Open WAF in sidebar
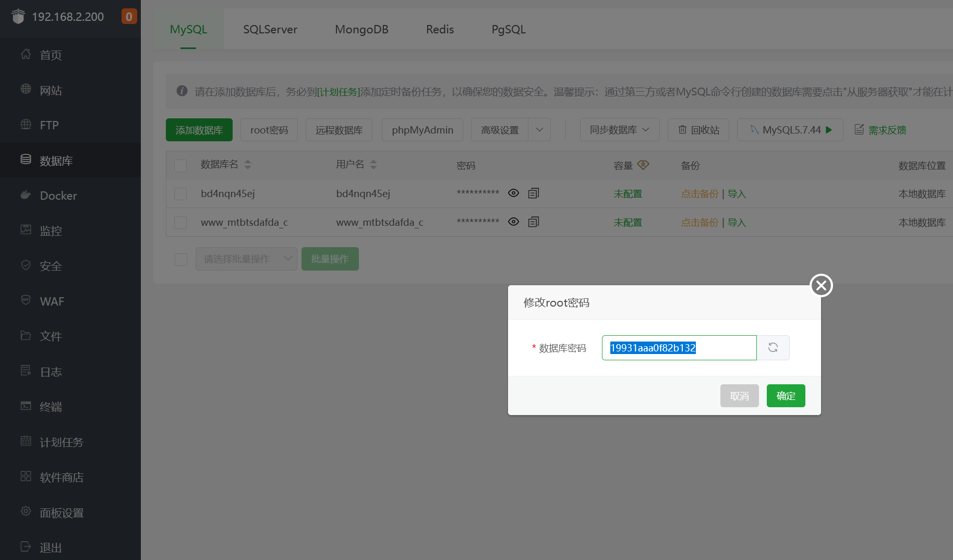953x560 pixels. 70,301
